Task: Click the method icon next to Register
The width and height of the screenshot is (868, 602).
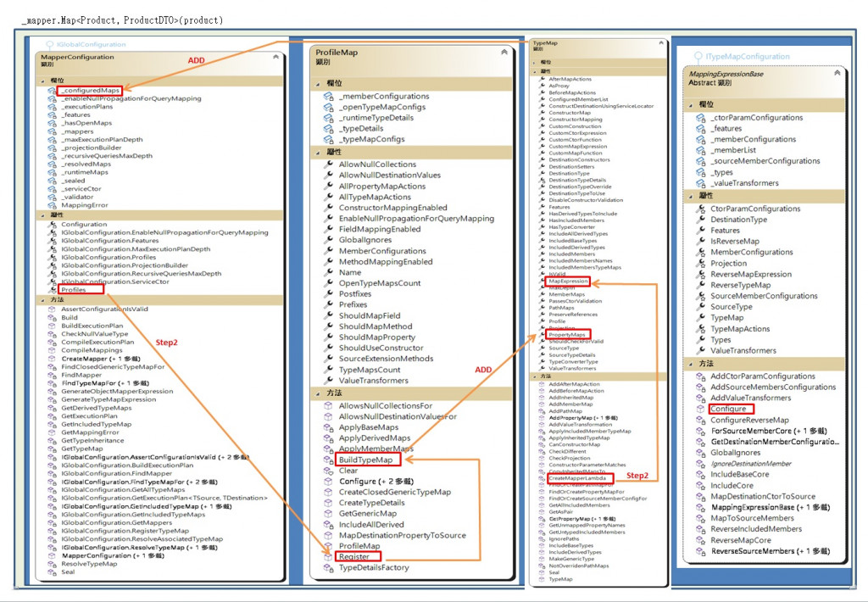Action: pyautogui.click(x=328, y=556)
